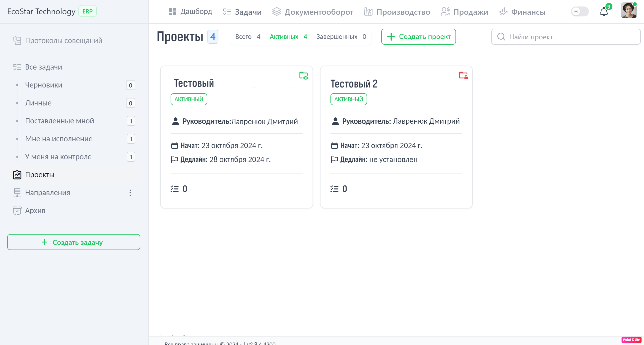Viewport: 644px width, 345px height.
Task: Switch to the Документооборот section
Action: [x=319, y=12]
